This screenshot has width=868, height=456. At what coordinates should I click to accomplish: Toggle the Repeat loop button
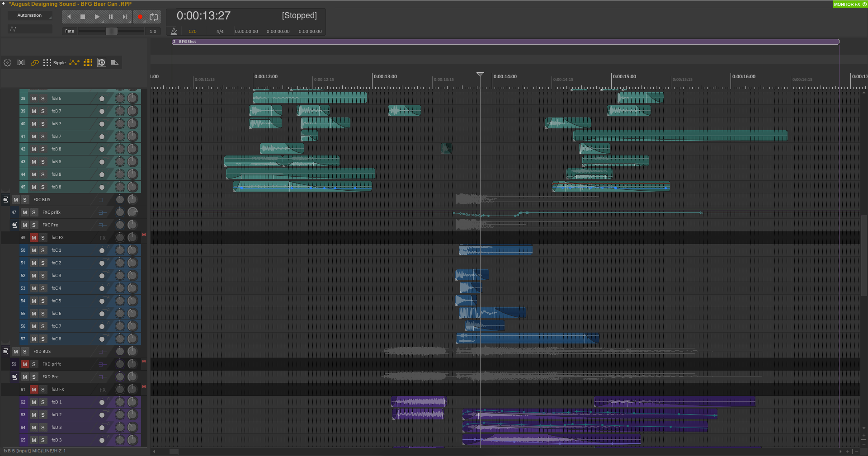coord(154,17)
